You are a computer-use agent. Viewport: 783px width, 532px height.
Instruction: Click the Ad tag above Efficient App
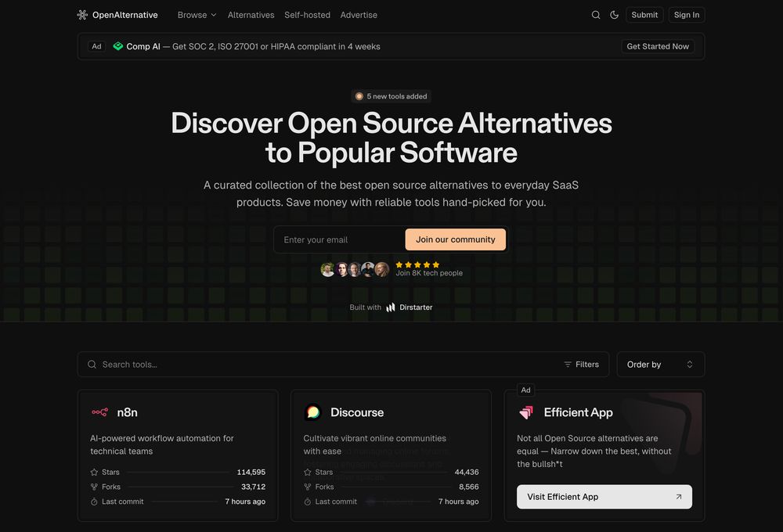click(526, 390)
